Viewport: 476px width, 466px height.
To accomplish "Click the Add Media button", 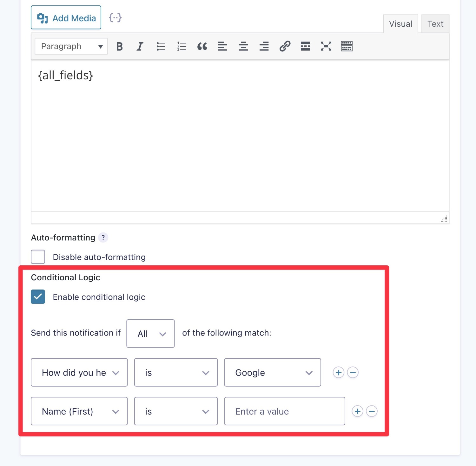I will (66, 17).
